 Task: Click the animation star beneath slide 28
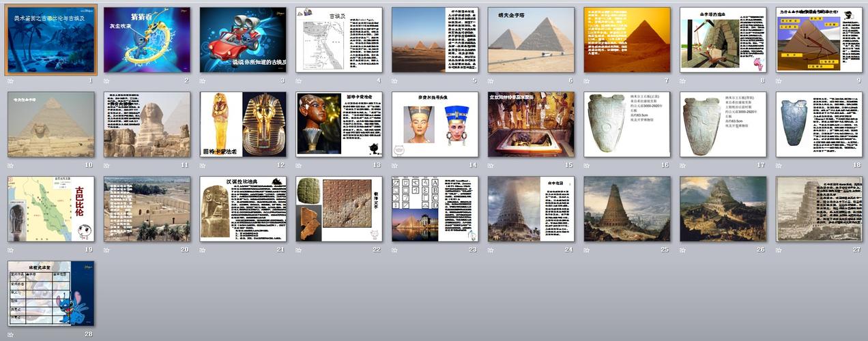click(11, 334)
